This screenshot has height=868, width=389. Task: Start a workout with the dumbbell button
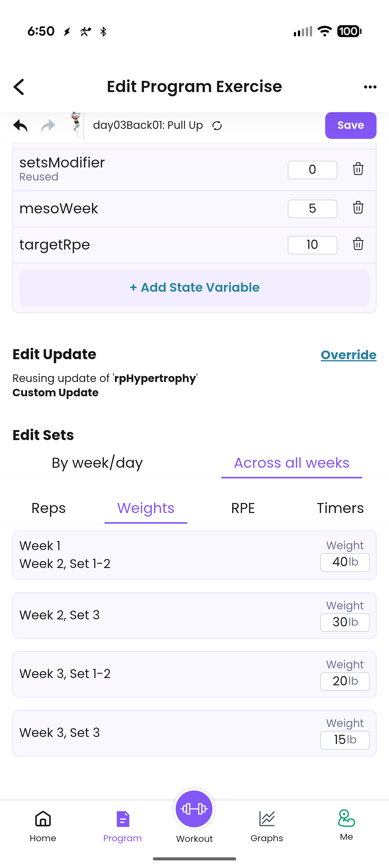coord(194,809)
